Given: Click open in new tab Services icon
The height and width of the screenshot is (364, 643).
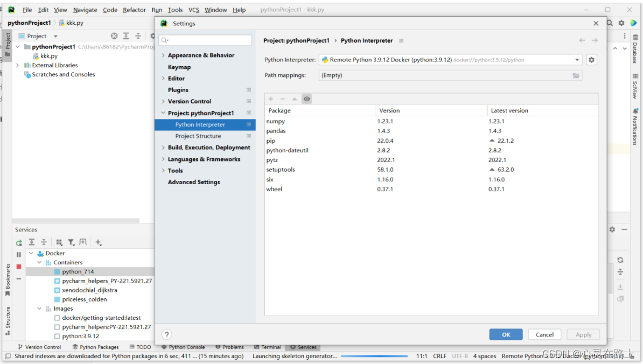Looking at the screenshot, I should pyautogui.click(x=83, y=242).
